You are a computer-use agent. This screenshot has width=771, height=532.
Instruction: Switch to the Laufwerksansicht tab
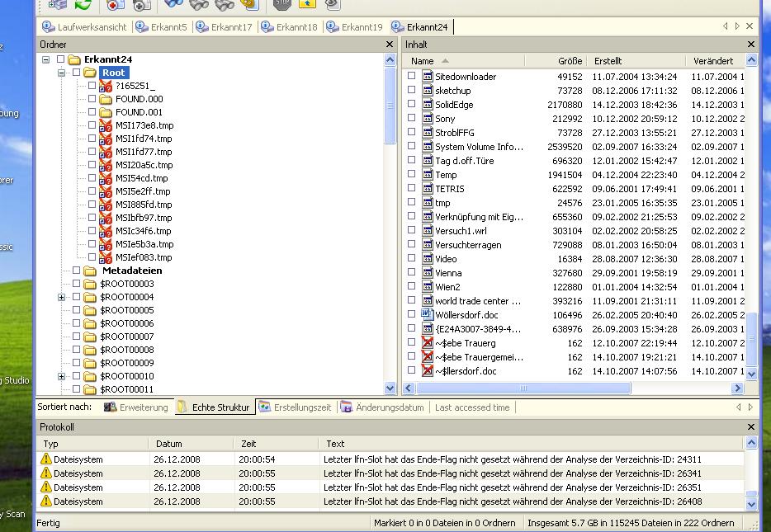click(84, 27)
